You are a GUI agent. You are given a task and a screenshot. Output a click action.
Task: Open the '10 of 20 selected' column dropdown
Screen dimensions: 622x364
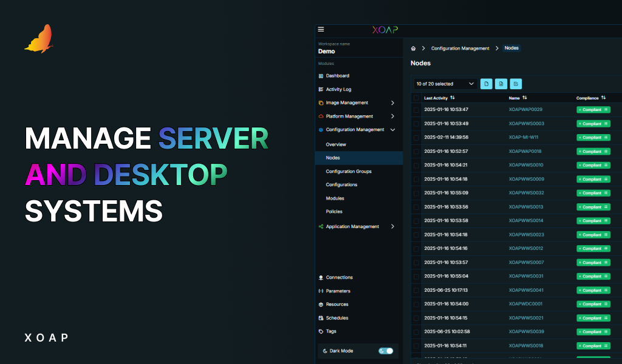click(445, 84)
